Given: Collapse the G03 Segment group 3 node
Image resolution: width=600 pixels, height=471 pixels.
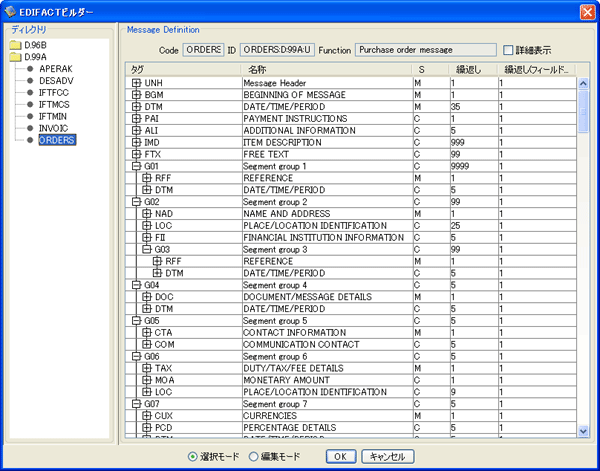Looking at the screenshot, I should (147, 249).
